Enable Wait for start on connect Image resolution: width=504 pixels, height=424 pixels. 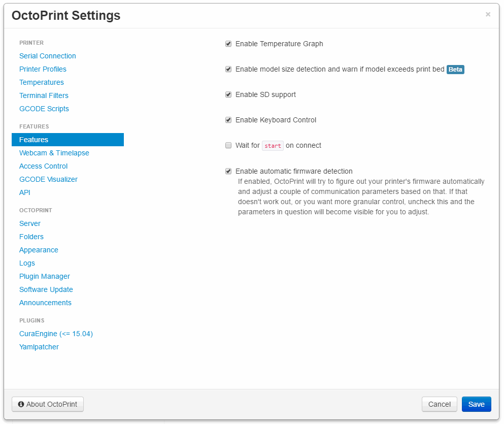tap(228, 145)
